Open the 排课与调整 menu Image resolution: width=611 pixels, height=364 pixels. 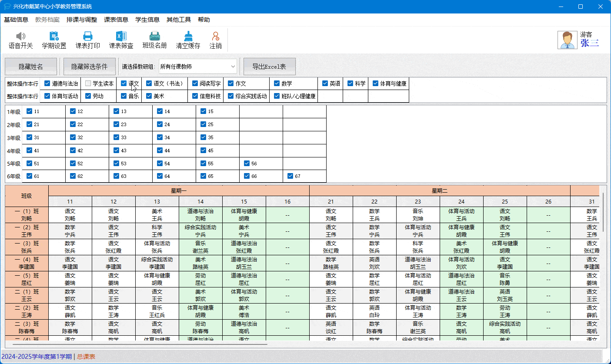click(x=82, y=20)
